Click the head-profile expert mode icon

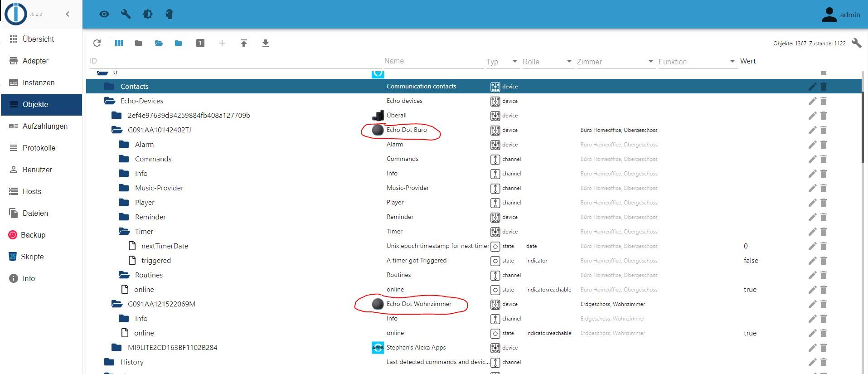[x=169, y=14]
